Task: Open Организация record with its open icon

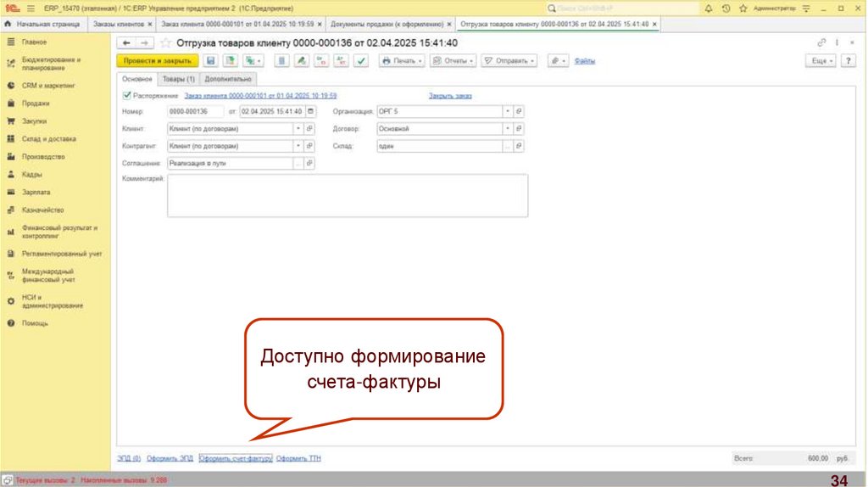Action: click(x=519, y=111)
